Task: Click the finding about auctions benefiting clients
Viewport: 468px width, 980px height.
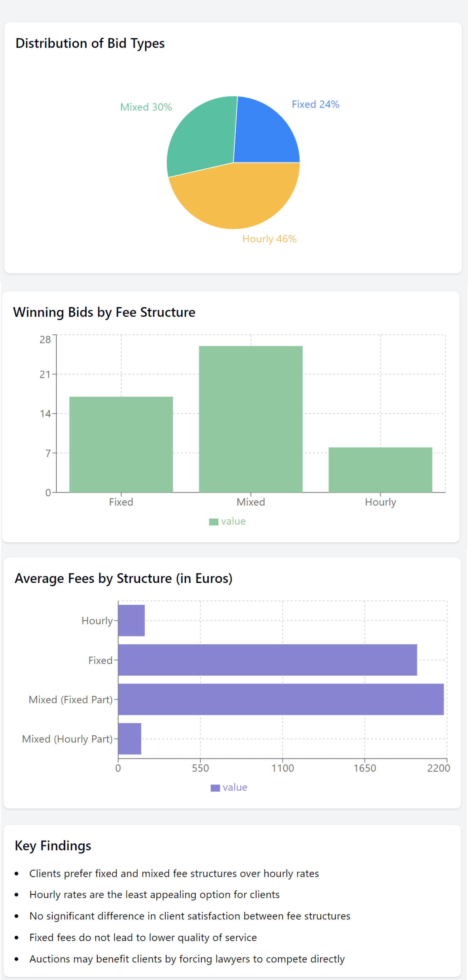Action: [x=187, y=959]
